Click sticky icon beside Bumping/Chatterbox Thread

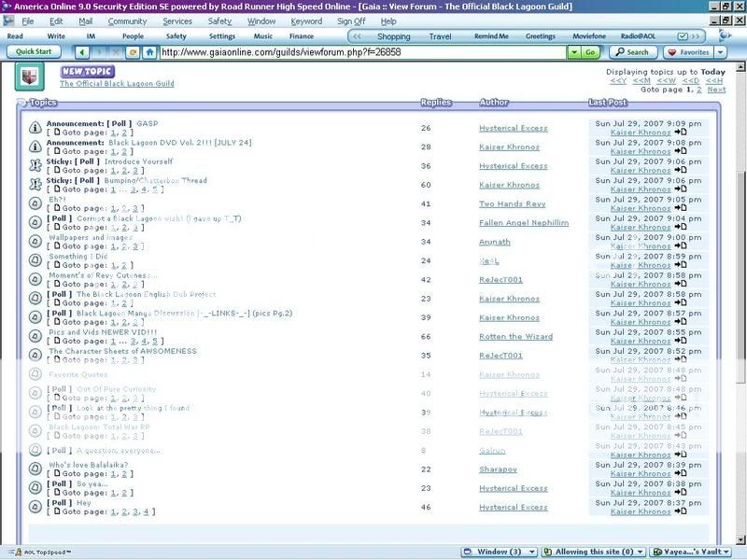point(35,185)
